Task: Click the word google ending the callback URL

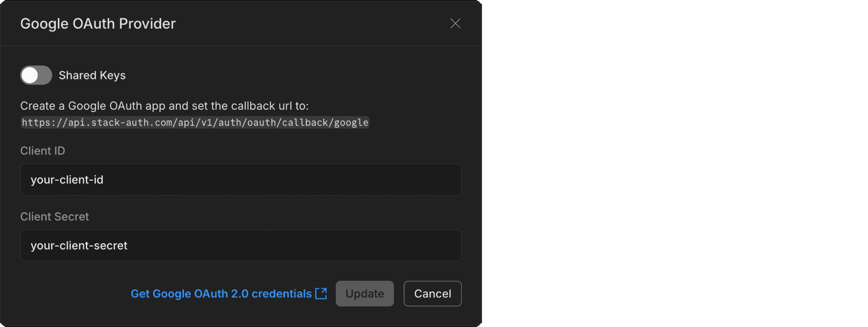Action: coord(351,122)
